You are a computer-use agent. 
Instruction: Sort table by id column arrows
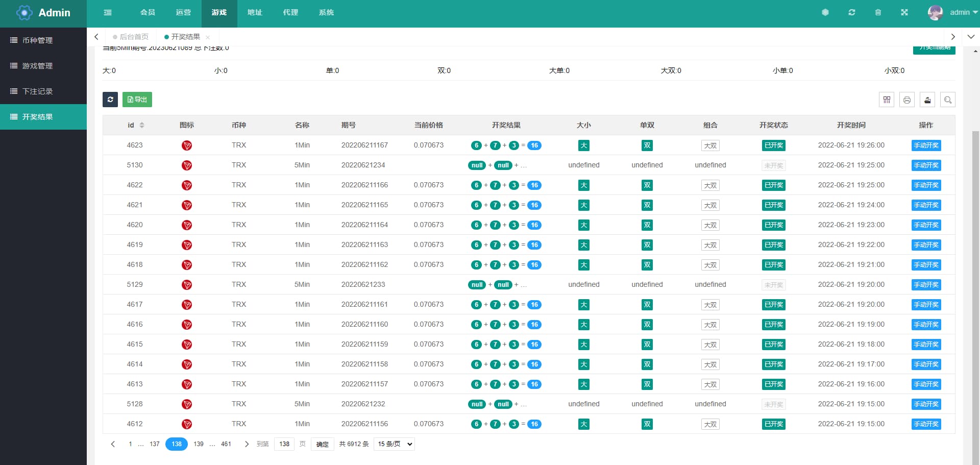click(x=142, y=125)
